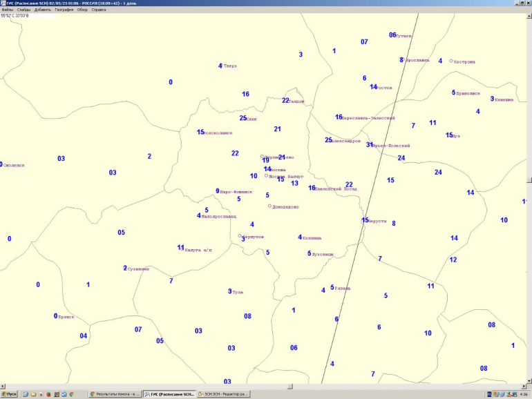The width and height of the screenshot is (532, 399).
Task: Launch Internet Explorer from quick launch
Action: [25, 394]
